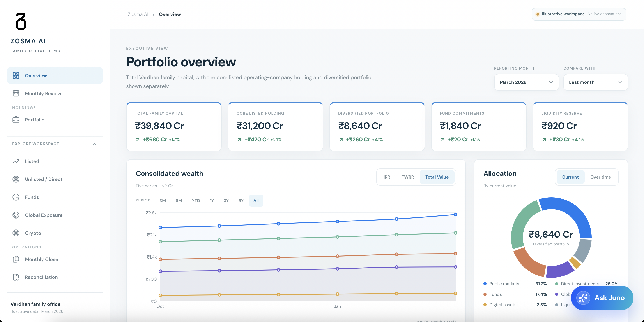Click the last data point on the blue line
644x322 pixels.
point(455,214)
